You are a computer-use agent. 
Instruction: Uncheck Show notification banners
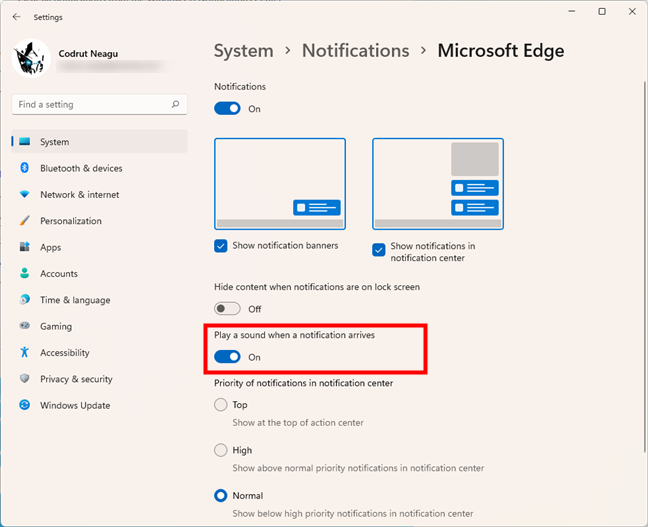[x=221, y=246]
